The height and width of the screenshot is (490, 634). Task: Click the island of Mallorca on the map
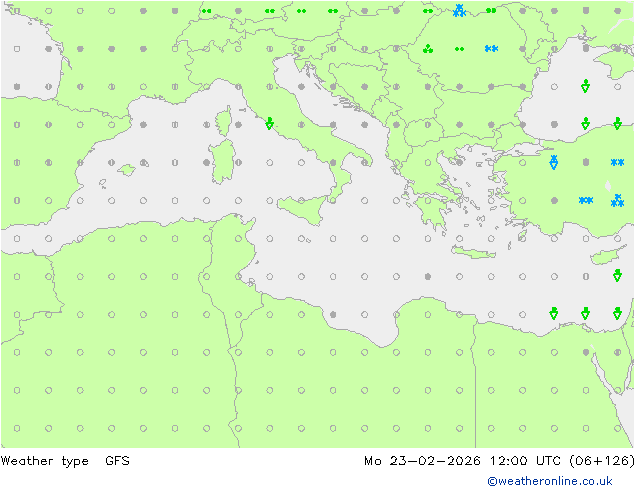127,170
